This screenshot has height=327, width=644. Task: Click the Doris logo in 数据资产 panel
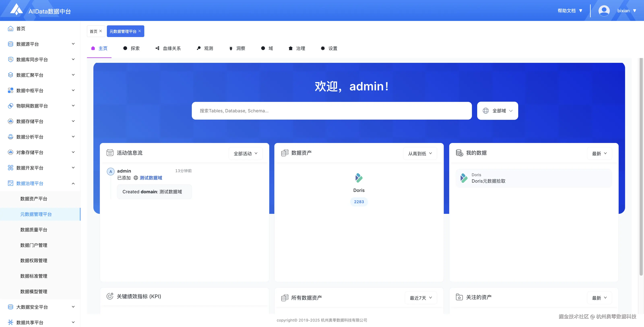click(x=359, y=178)
